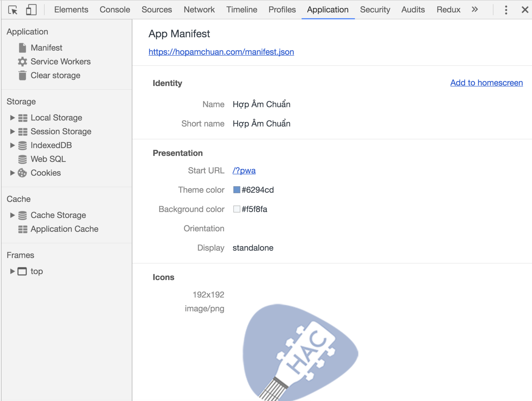Click the image/png type text
The height and width of the screenshot is (401, 532).
(x=204, y=309)
